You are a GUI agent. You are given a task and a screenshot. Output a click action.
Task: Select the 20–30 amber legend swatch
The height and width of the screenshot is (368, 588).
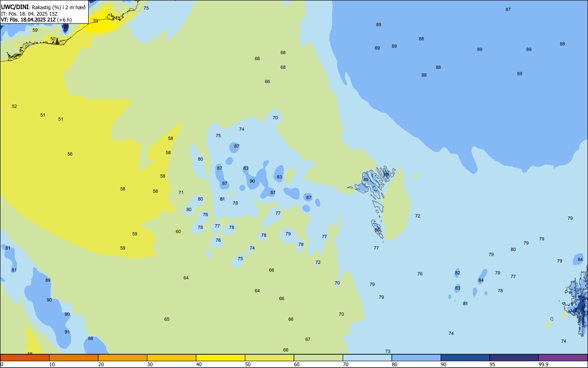[x=123, y=357]
